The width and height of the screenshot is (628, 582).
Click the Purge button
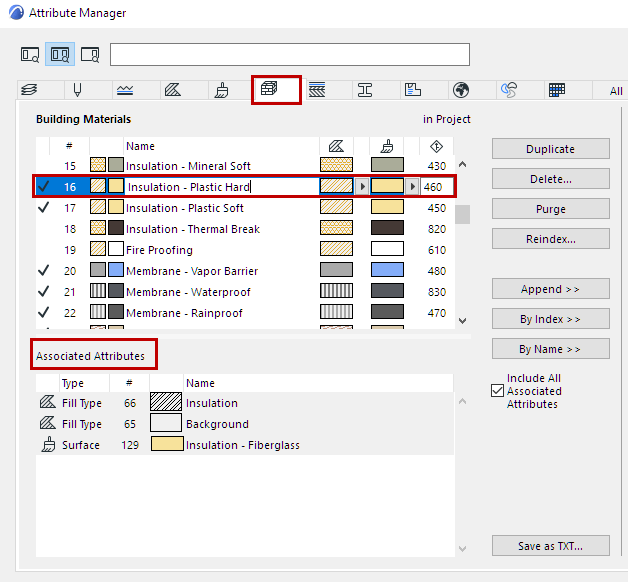551,209
